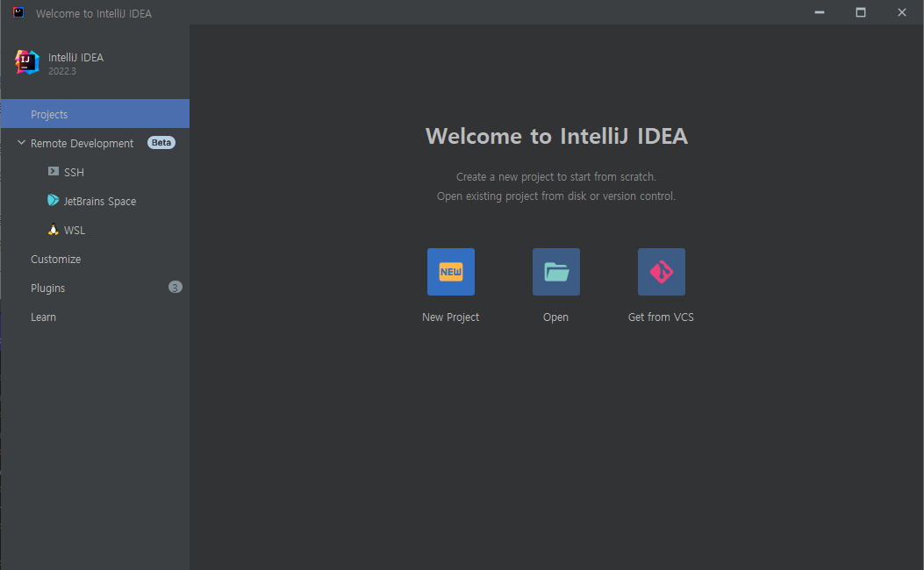Viewport: 924px width, 570px height.
Task: Go to the Plugins page
Action: (x=47, y=287)
